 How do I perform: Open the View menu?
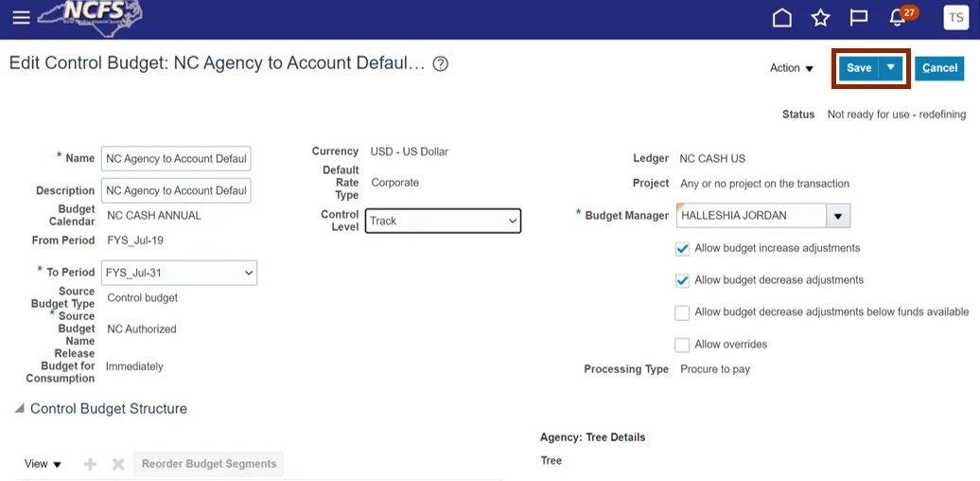(43, 464)
